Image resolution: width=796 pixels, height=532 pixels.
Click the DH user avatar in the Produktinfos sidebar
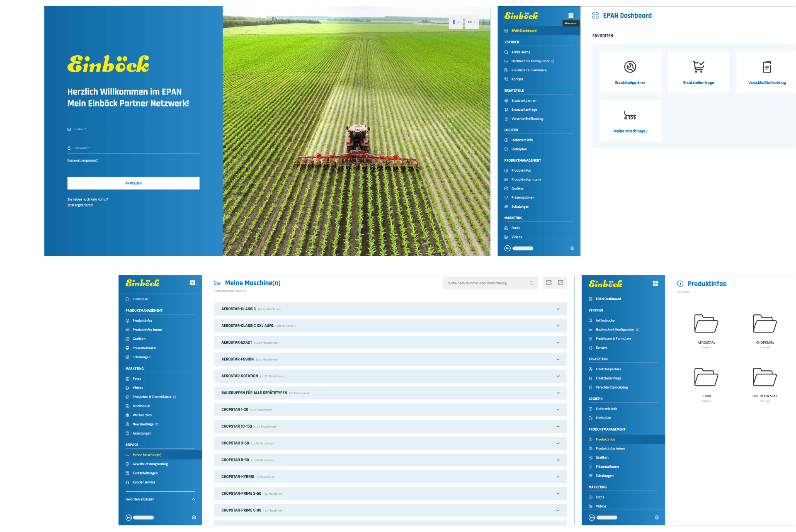(592, 517)
